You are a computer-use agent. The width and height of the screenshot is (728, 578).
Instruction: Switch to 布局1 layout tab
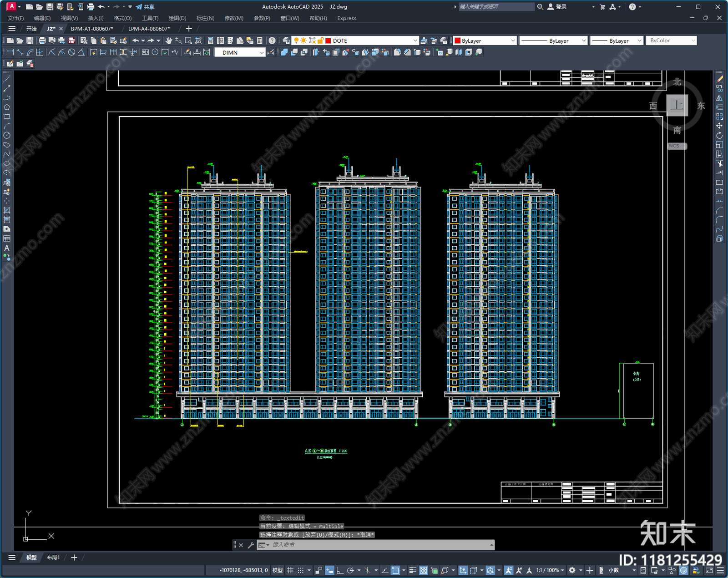(53, 558)
